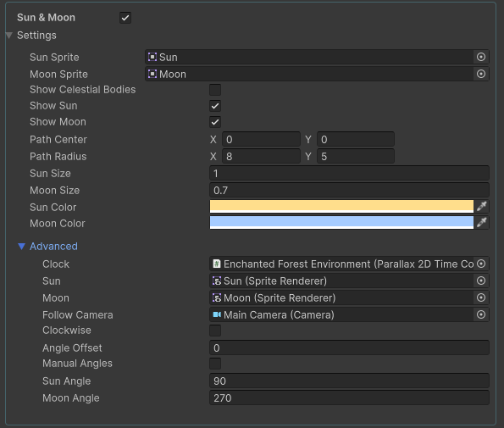Open object picker for Moon renderer field
This screenshot has width=504, height=428.
pos(481,297)
